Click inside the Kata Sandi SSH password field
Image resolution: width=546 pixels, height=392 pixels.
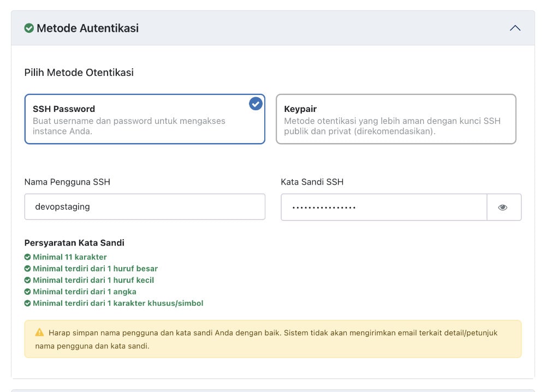point(382,207)
